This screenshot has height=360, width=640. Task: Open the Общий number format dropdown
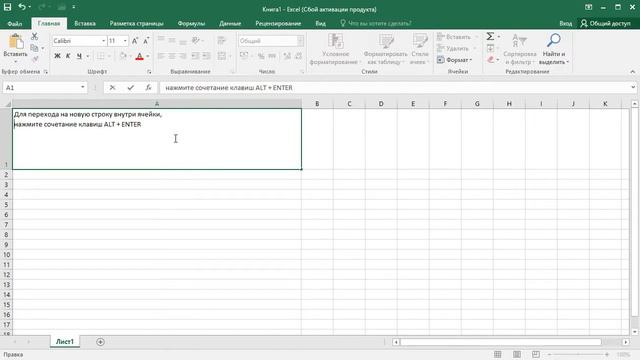coord(300,41)
